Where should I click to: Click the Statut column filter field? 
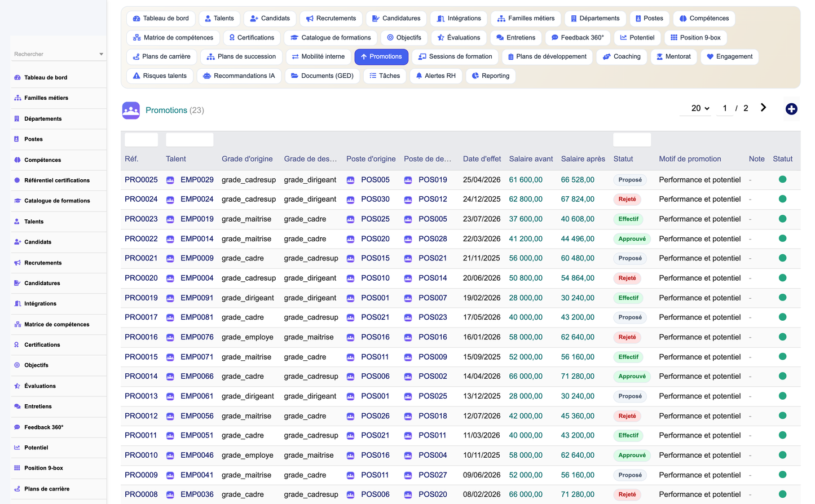tap(632, 140)
